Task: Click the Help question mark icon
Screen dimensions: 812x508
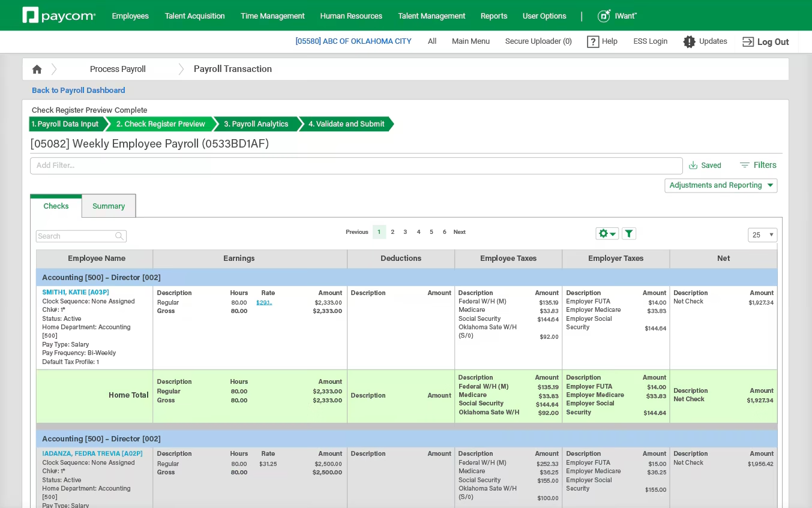Action: coord(593,41)
